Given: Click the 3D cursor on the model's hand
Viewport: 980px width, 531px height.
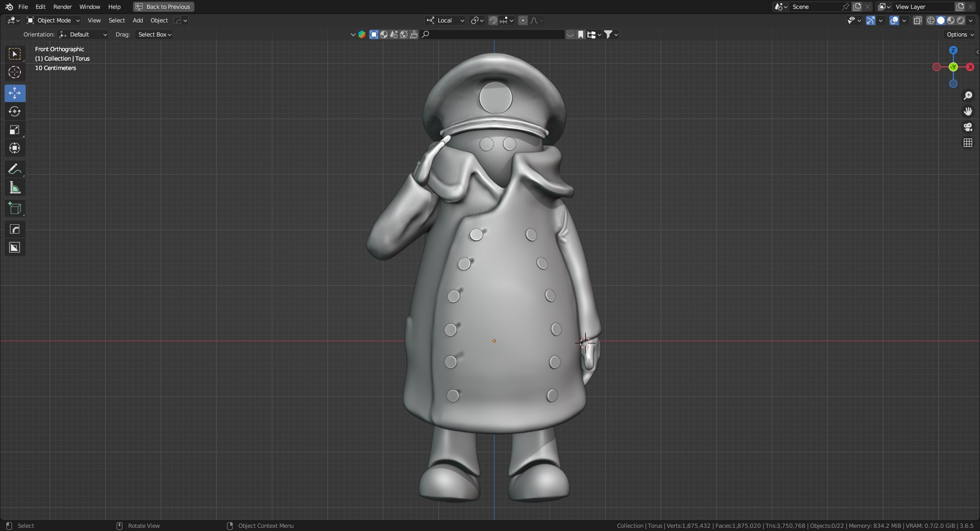Looking at the screenshot, I should click(x=585, y=343).
